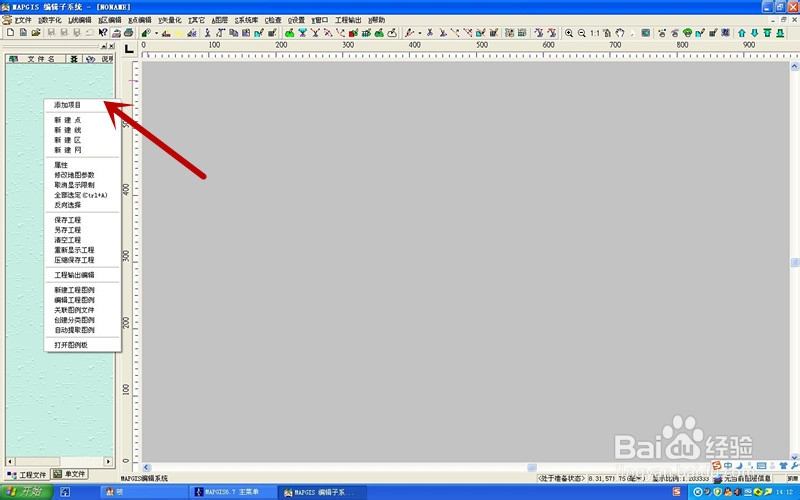Open the 系统库 menu
This screenshot has width=800, height=500.
coord(246,20)
